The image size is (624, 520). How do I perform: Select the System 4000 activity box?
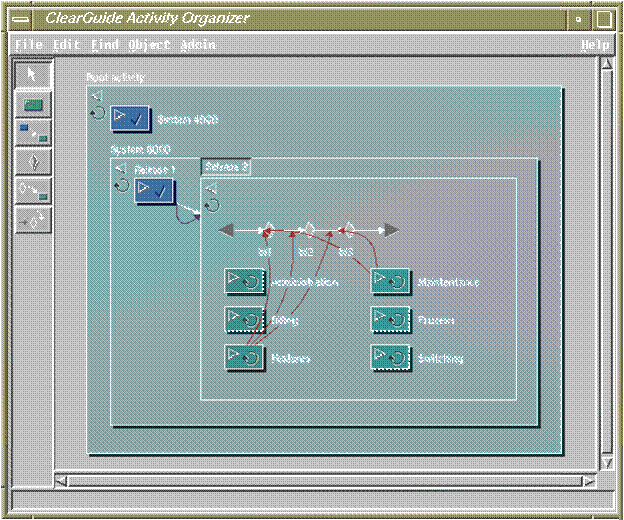point(130,118)
